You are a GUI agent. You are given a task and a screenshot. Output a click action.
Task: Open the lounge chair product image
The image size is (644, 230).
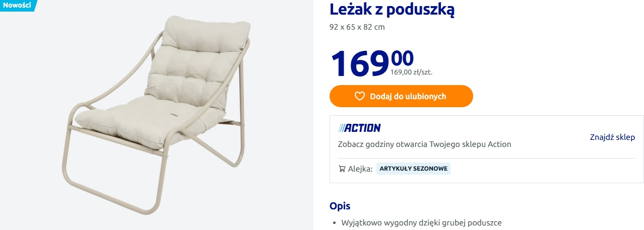pos(157,115)
